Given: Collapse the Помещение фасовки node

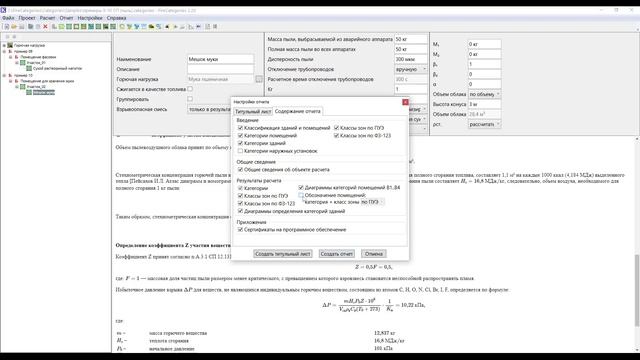Looking at the screenshot, I should pos(11,57).
